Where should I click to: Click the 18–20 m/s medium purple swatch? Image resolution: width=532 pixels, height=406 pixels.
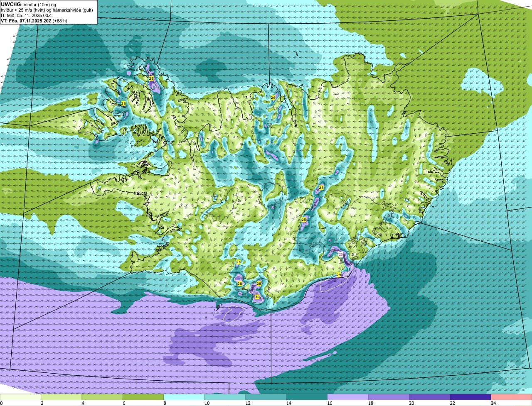point(389,397)
